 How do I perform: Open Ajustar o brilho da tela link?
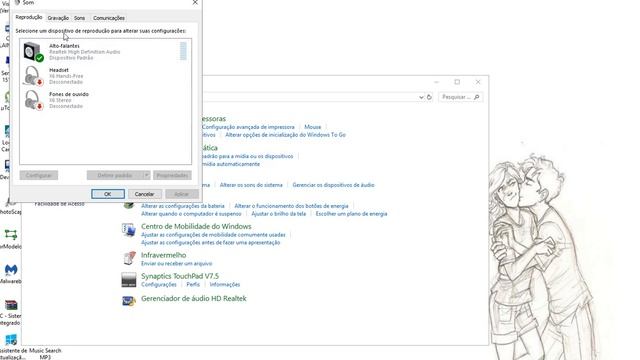click(x=278, y=214)
